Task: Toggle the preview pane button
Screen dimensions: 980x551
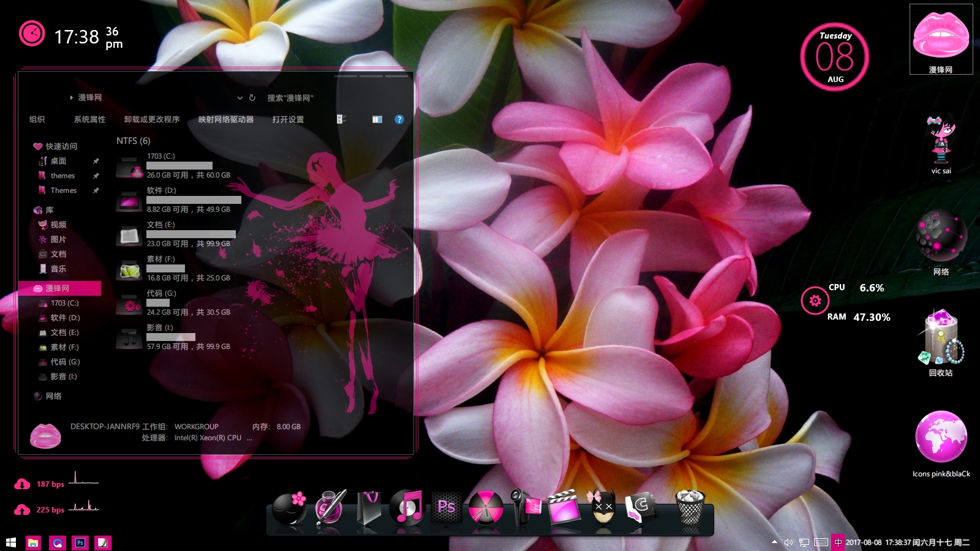Action: tap(377, 119)
